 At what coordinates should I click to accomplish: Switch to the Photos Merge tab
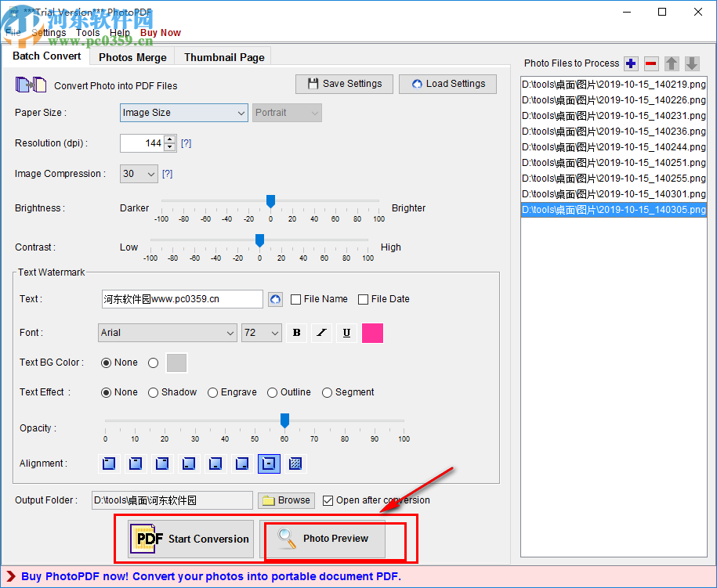(x=132, y=56)
